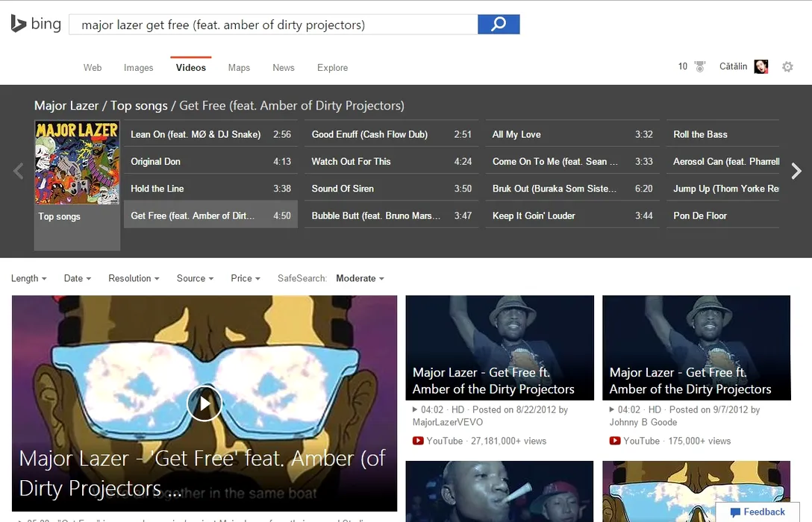This screenshot has width=812, height=522.
Task: Expand the Resolution filter dropdown
Action: coord(134,278)
